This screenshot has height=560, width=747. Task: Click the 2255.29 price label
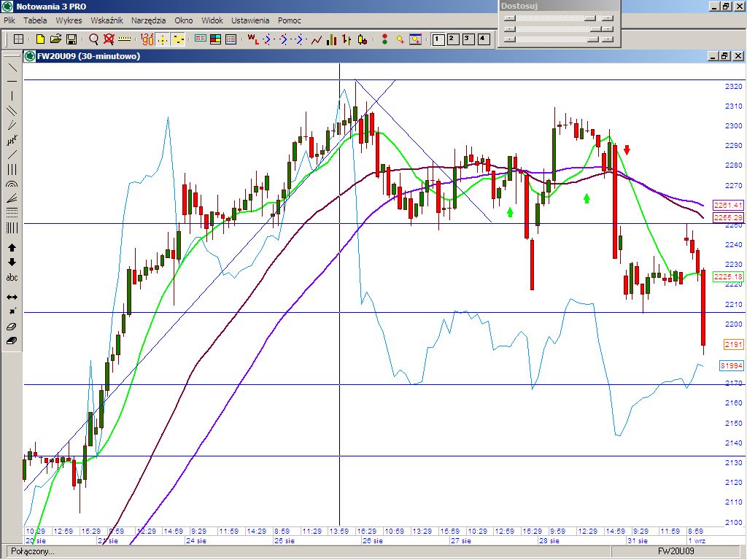click(x=729, y=217)
